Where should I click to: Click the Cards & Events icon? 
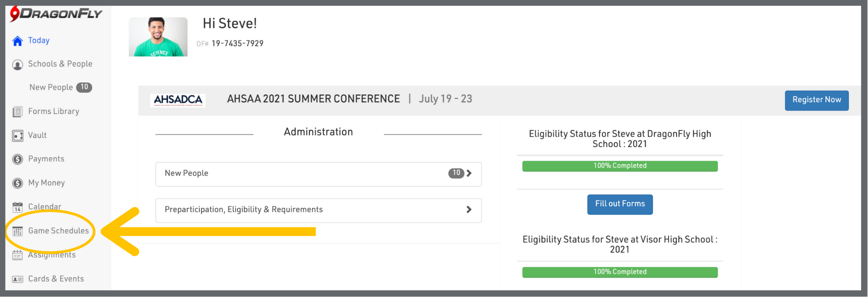(x=18, y=279)
